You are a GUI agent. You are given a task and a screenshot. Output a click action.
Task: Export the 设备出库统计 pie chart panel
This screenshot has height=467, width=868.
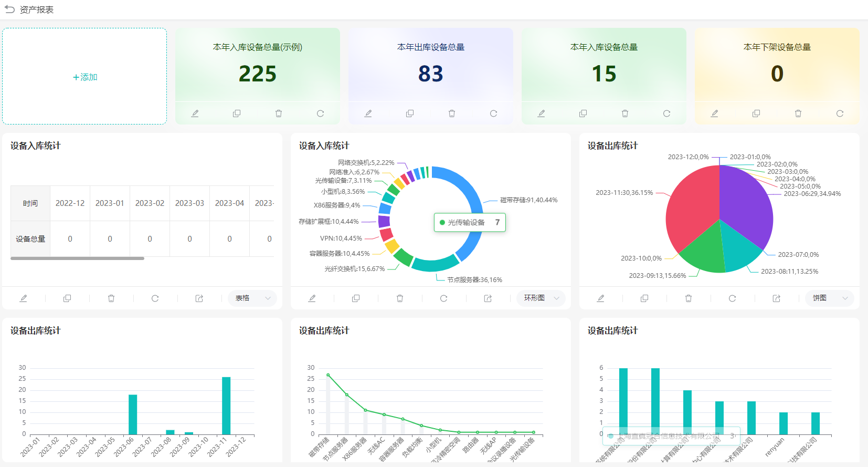click(776, 298)
